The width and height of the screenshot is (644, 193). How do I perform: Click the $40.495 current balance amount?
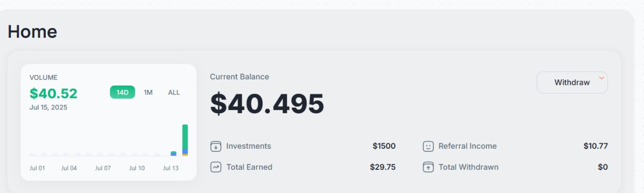[x=267, y=104]
